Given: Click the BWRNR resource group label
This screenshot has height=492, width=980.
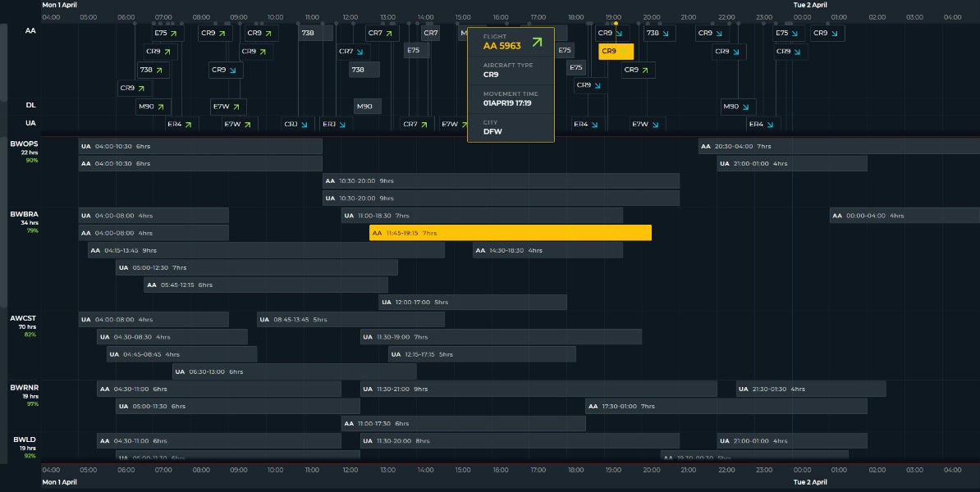Looking at the screenshot, I should (x=24, y=387).
